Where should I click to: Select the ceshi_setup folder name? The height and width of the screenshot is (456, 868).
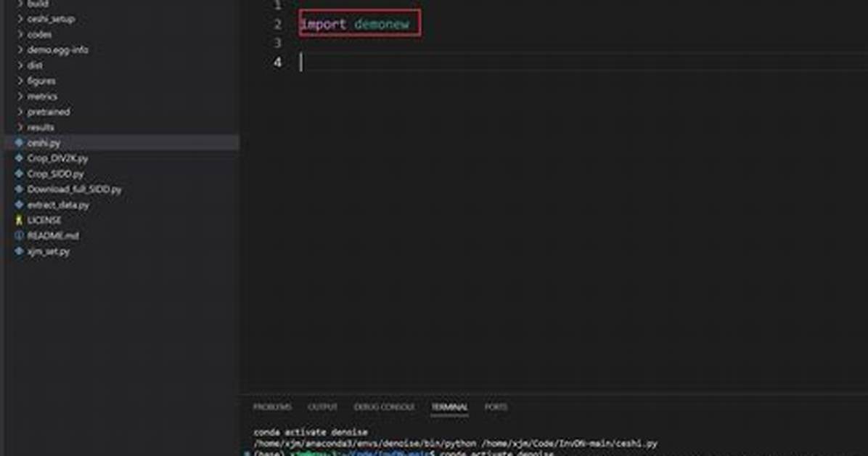(x=51, y=19)
